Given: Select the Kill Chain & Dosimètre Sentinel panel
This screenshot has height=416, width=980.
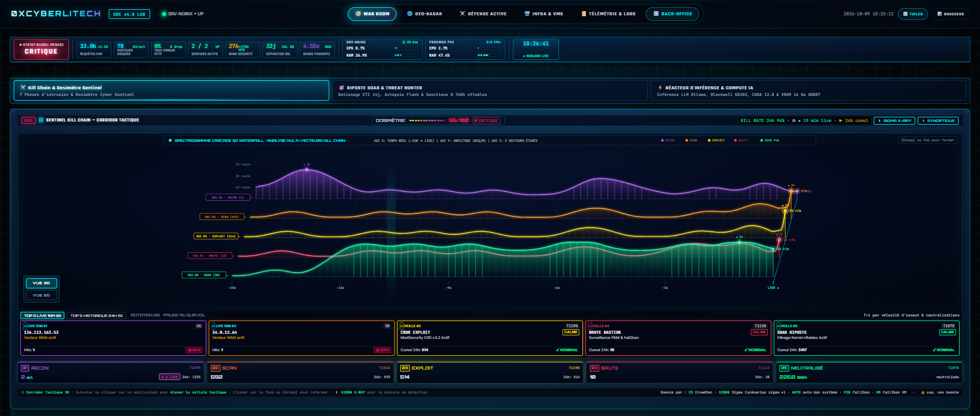Looking at the screenshot, I should point(171,90).
